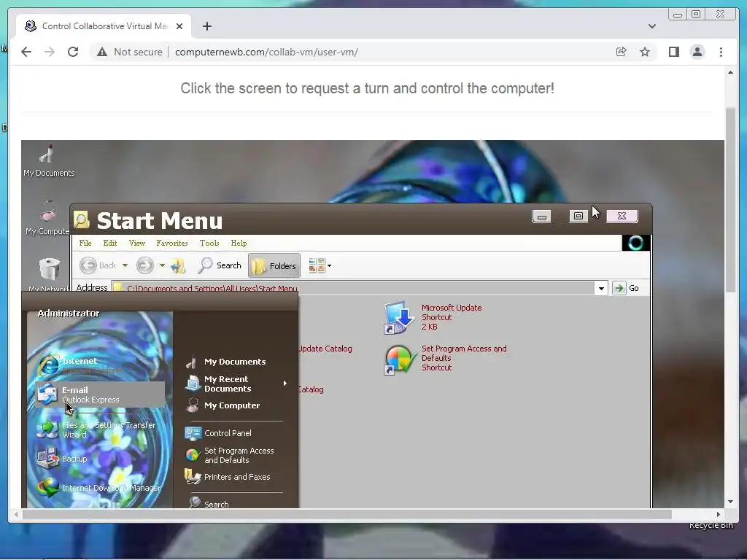Click the Administrator user name

click(x=68, y=314)
